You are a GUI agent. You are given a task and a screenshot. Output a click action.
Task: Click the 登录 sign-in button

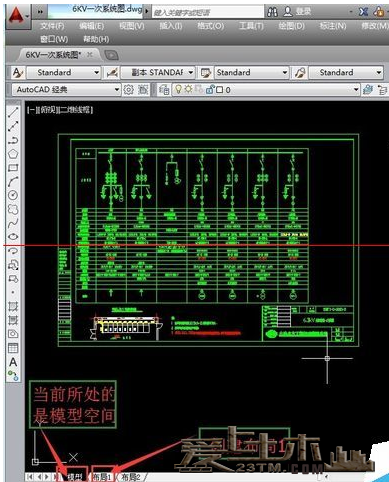click(298, 12)
